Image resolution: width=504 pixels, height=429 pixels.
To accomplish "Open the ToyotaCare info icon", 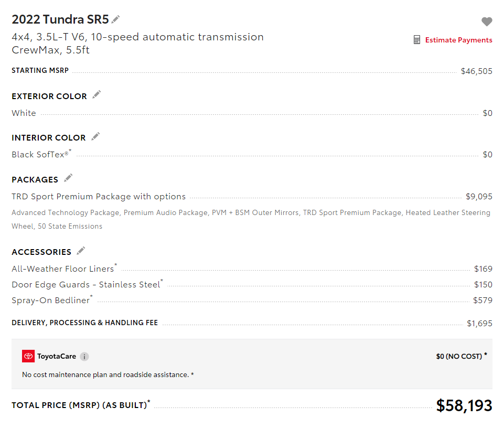I will click(84, 357).
